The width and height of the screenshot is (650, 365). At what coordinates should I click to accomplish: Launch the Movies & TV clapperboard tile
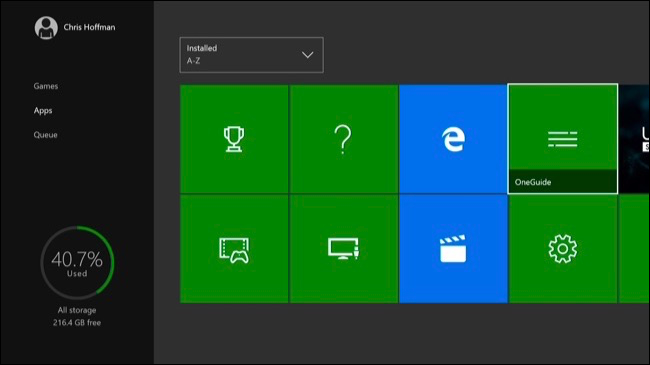pyautogui.click(x=453, y=249)
